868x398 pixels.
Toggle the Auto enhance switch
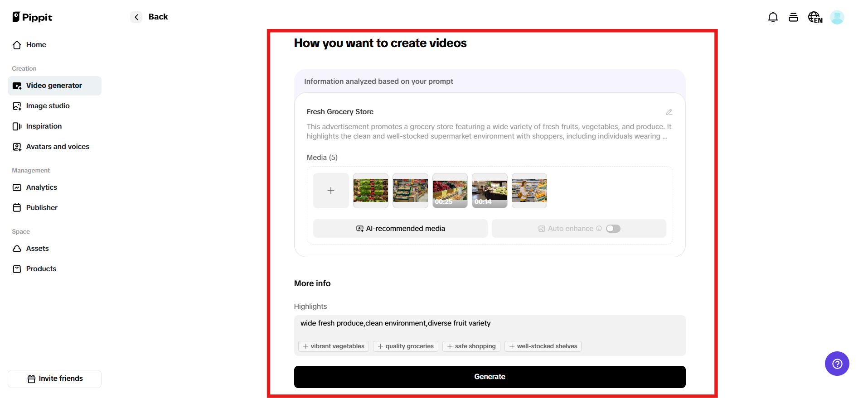[613, 229]
